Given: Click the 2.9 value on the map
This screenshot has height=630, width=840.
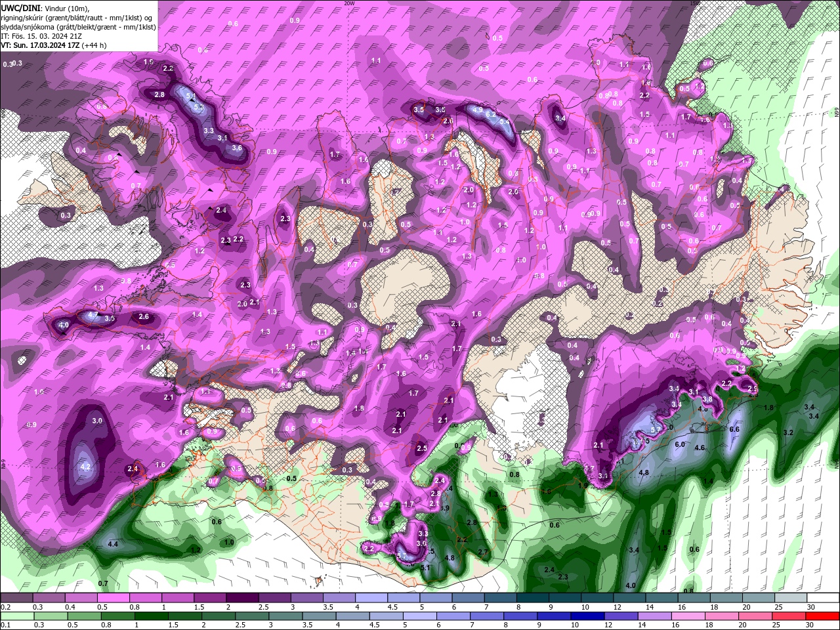Looking at the screenshot, I should tap(753, 389).
